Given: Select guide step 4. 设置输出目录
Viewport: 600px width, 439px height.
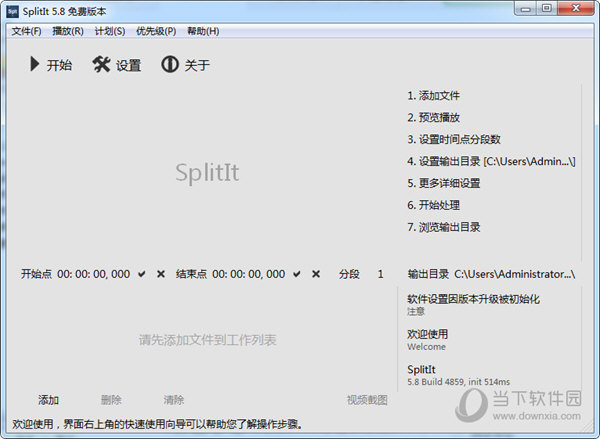Looking at the screenshot, I should 491,162.
